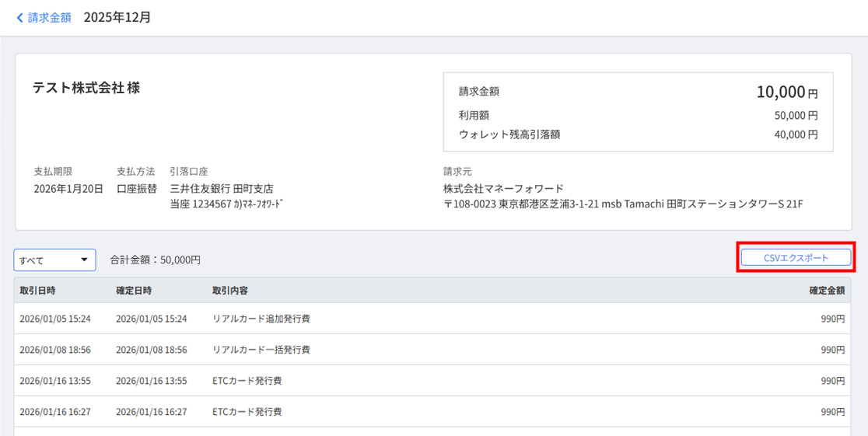
Task: Select the 取引日時 column header
Action: point(37,291)
